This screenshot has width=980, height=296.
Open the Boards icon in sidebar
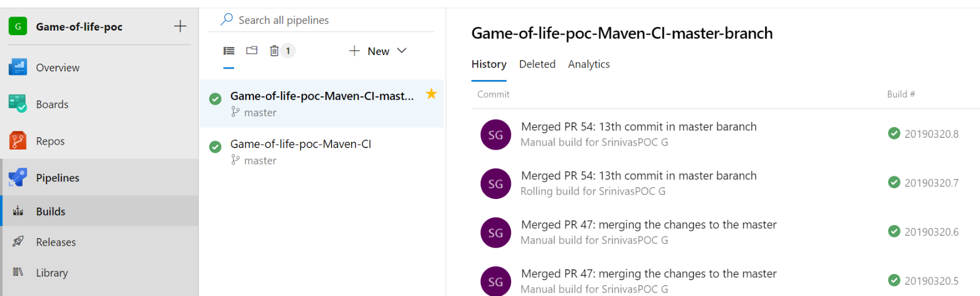click(x=18, y=104)
